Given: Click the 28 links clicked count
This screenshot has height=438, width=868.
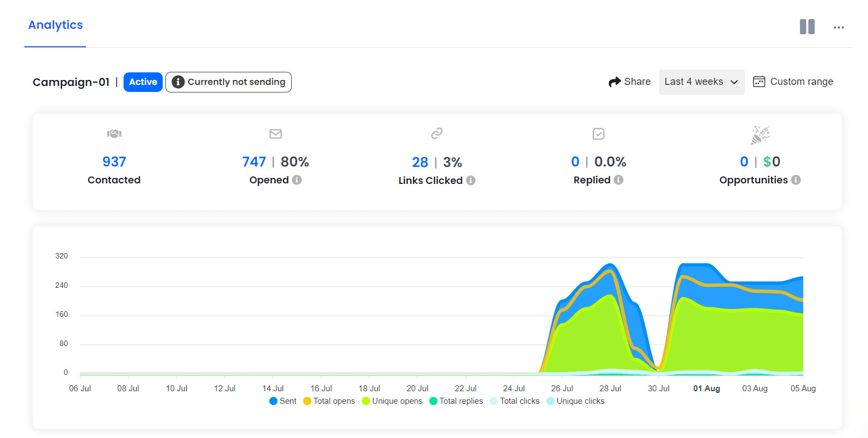Looking at the screenshot, I should 420,162.
